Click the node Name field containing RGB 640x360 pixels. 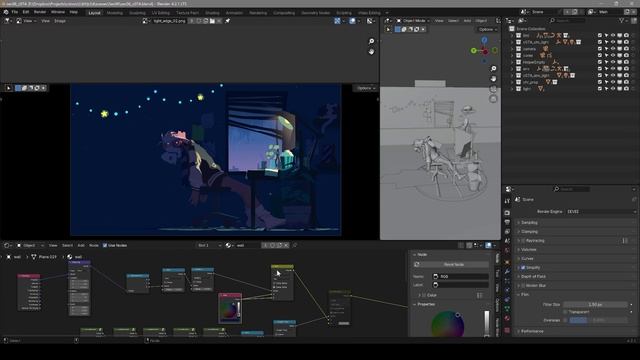point(460,276)
